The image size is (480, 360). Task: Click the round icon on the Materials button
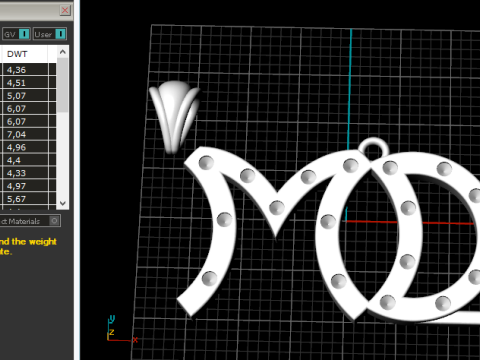54,221
